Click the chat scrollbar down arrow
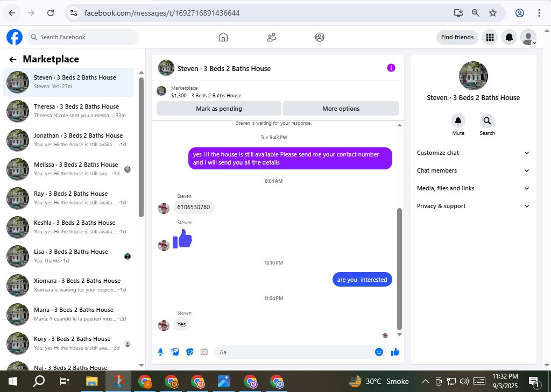Viewport: 551px width, 392px height. 399,335
